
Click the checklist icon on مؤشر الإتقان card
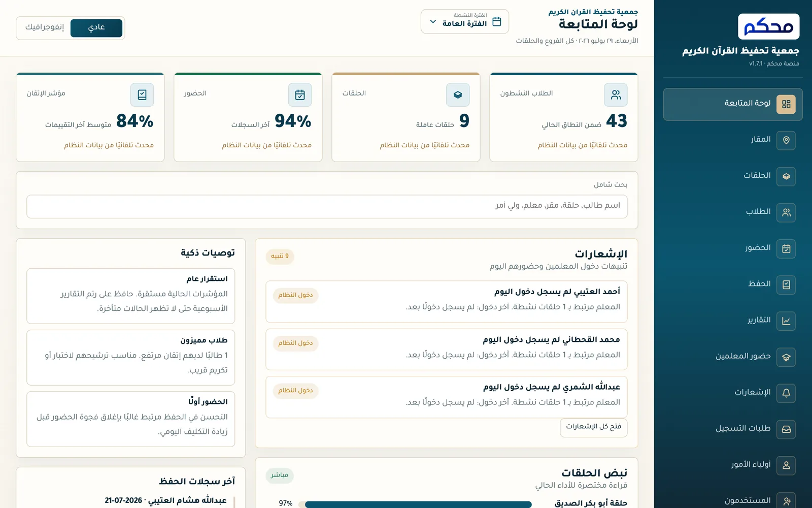[x=142, y=95]
